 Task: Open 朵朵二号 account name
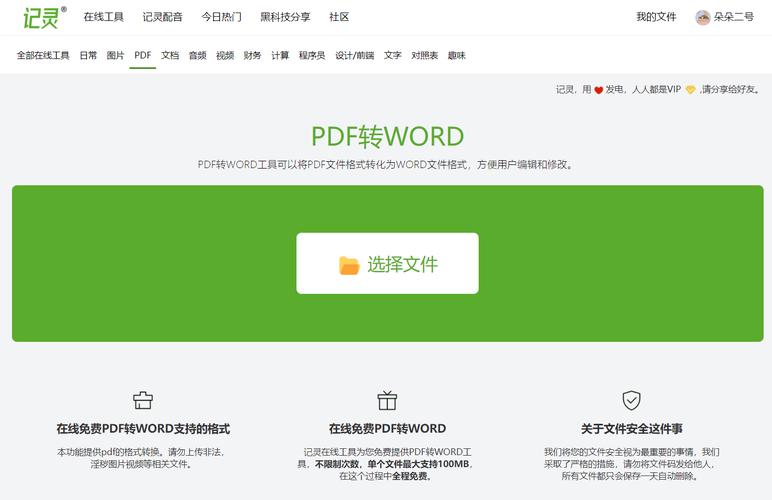click(x=734, y=17)
